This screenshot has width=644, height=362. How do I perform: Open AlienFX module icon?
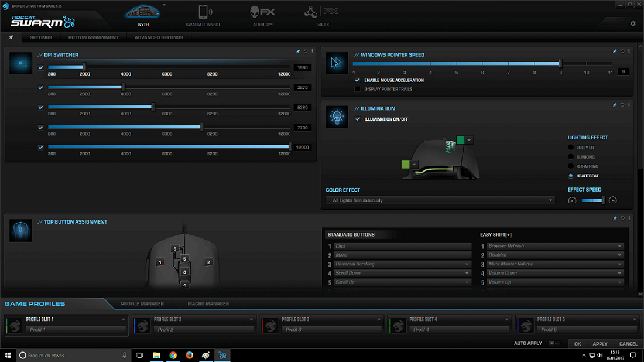[x=262, y=12]
